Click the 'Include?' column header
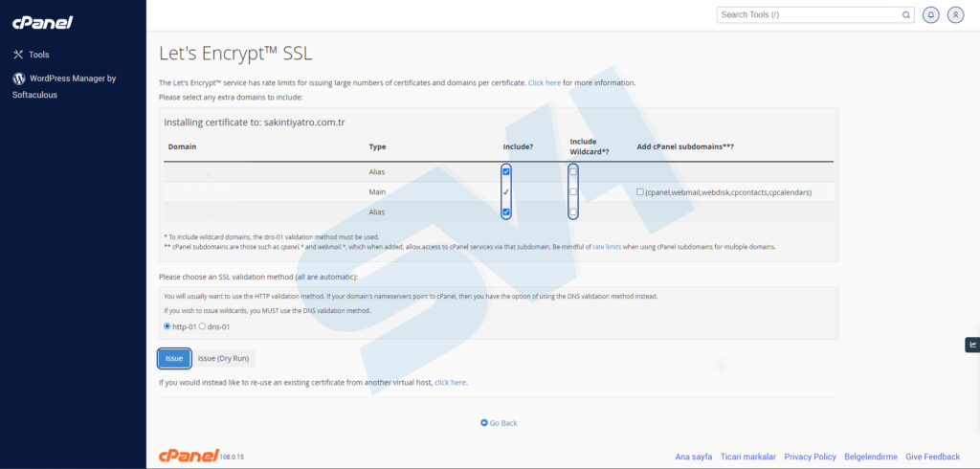 pos(518,147)
